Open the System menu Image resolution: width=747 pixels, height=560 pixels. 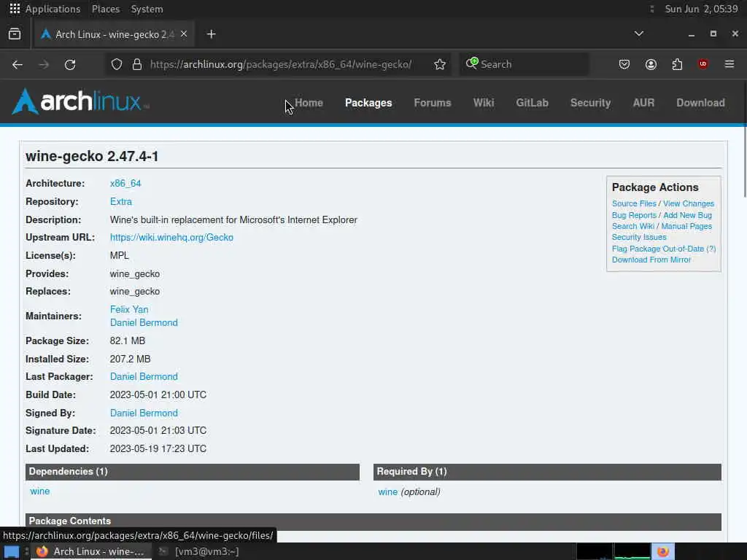(x=147, y=9)
